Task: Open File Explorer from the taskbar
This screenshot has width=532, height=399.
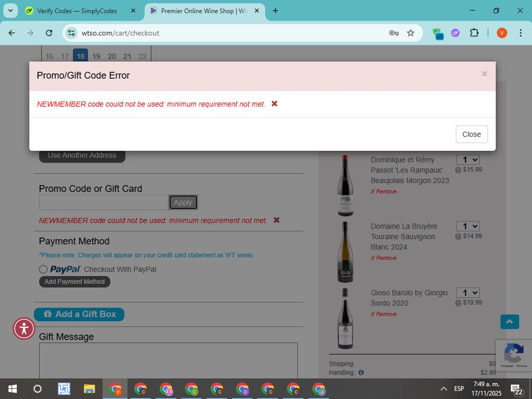Action: coord(89,389)
